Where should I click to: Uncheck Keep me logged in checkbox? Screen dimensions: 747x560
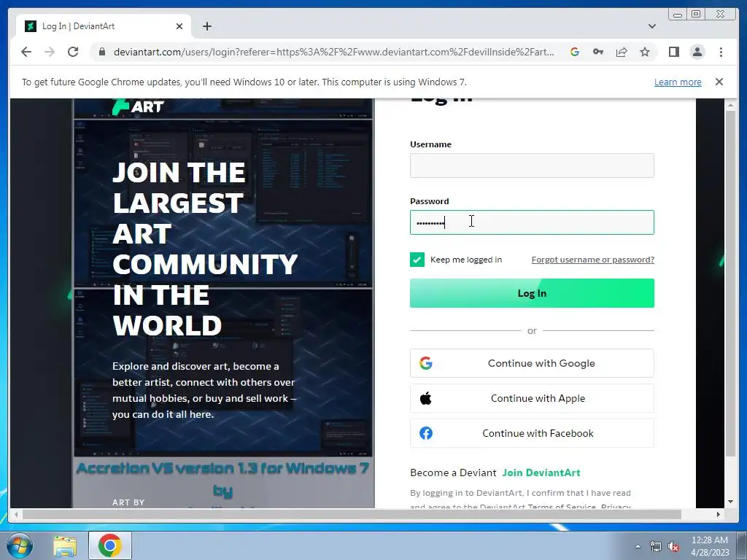point(417,260)
